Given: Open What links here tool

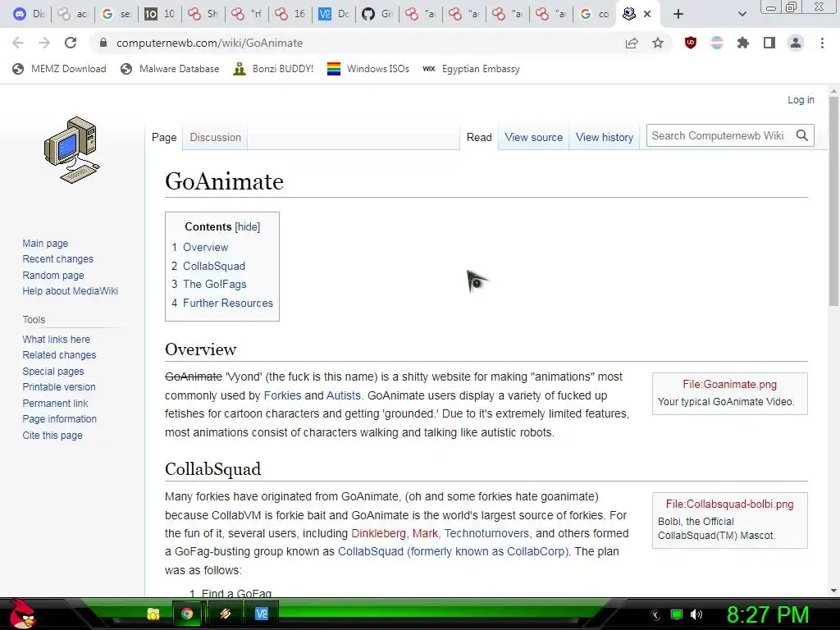Looking at the screenshot, I should (57, 339).
